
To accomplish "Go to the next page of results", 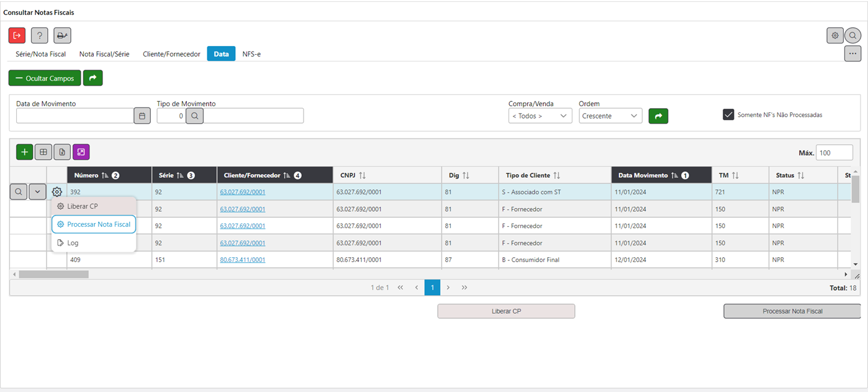I will 448,288.
